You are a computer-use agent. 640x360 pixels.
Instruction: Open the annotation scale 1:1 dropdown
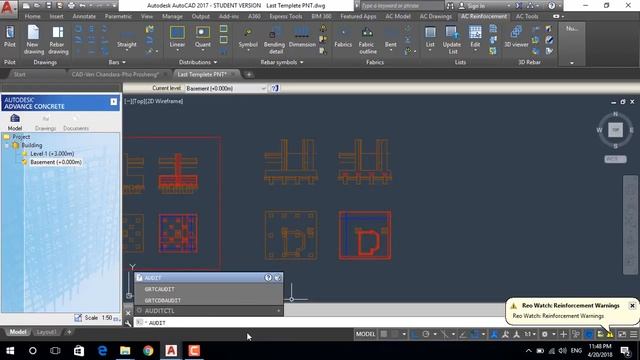[530, 334]
